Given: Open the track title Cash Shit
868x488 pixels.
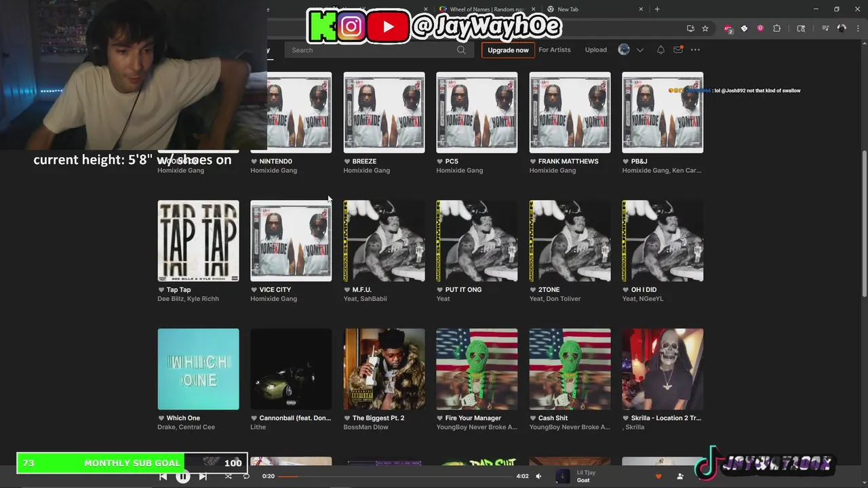Looking at the screenshot, I should pos(553,418).
